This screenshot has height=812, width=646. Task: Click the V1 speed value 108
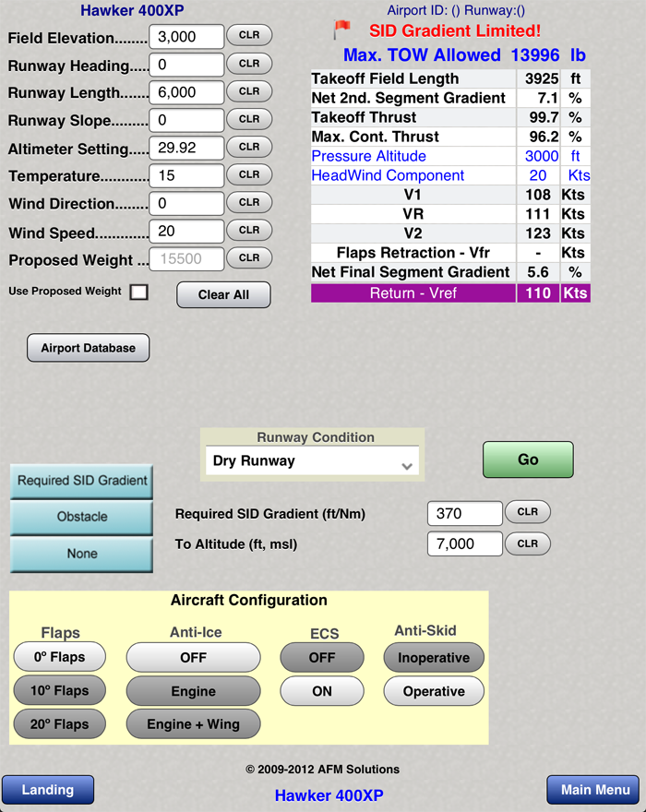click(x=538, y=195)
